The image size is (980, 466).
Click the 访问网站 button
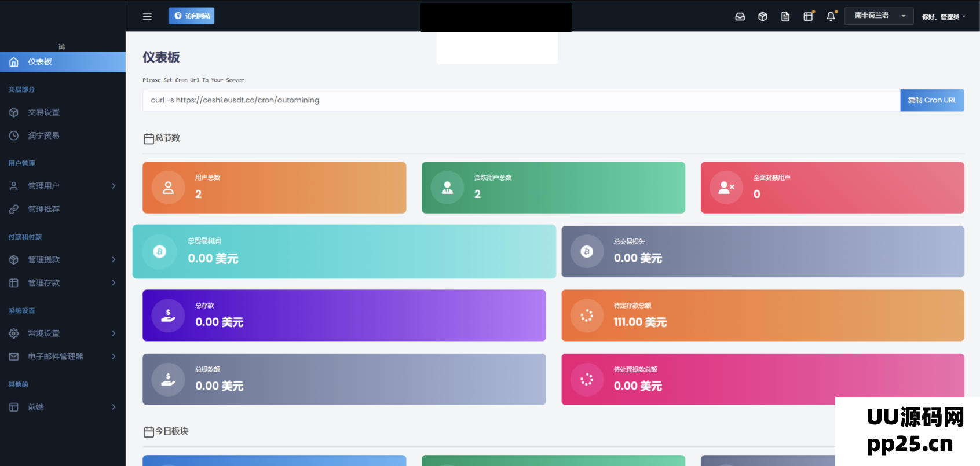[191, 16]
